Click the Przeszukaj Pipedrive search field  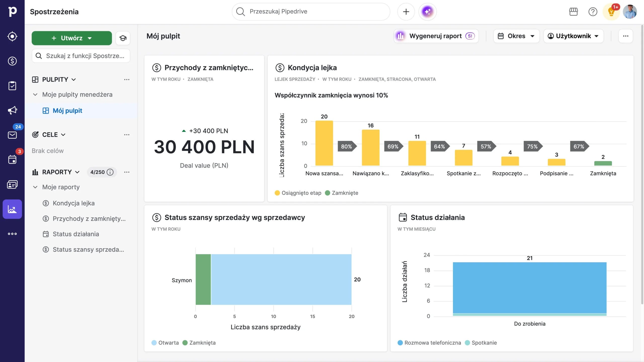point(311,12)
